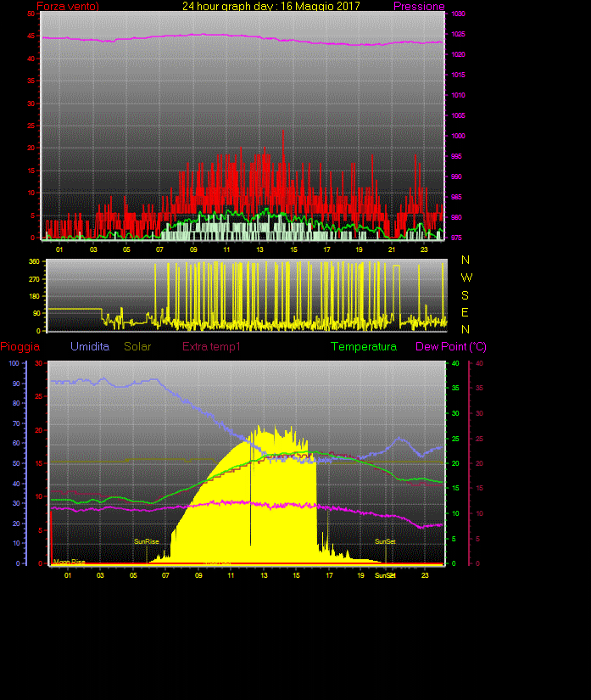This screenshot has width=591, height=700.
Task: Click hour "13" on the wind chart time axis
Action: [x=260, y=249]
